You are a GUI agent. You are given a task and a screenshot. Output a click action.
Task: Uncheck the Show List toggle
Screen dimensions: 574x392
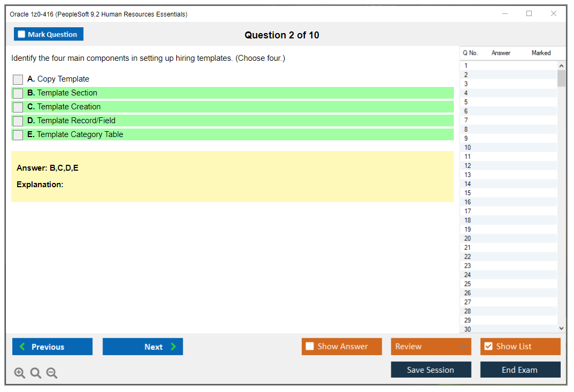tap(488, 346)
